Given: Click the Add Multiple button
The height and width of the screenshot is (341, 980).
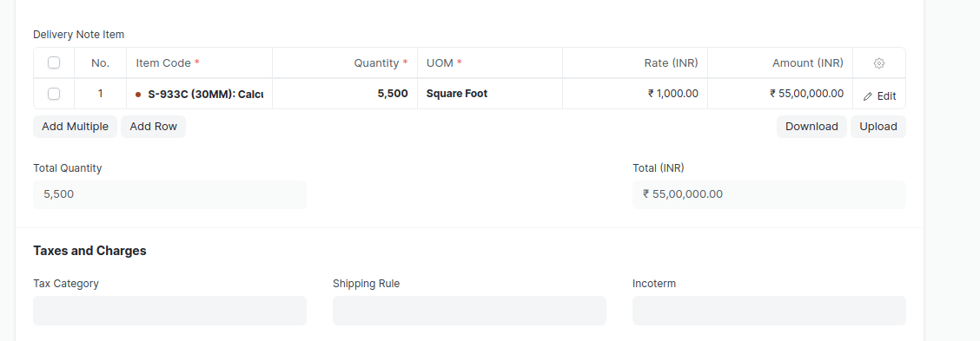Looking at the screenshot, I should [75, 126].
